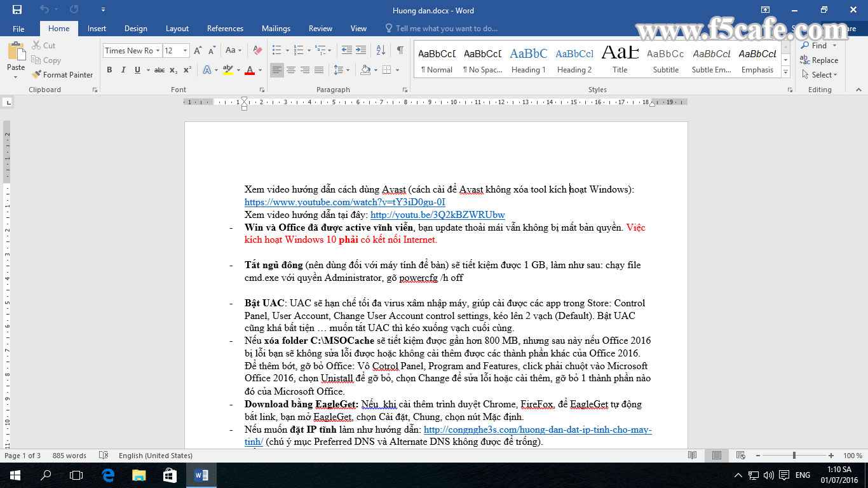Open the Paragraph settings dialog launcher

point(405,90)
